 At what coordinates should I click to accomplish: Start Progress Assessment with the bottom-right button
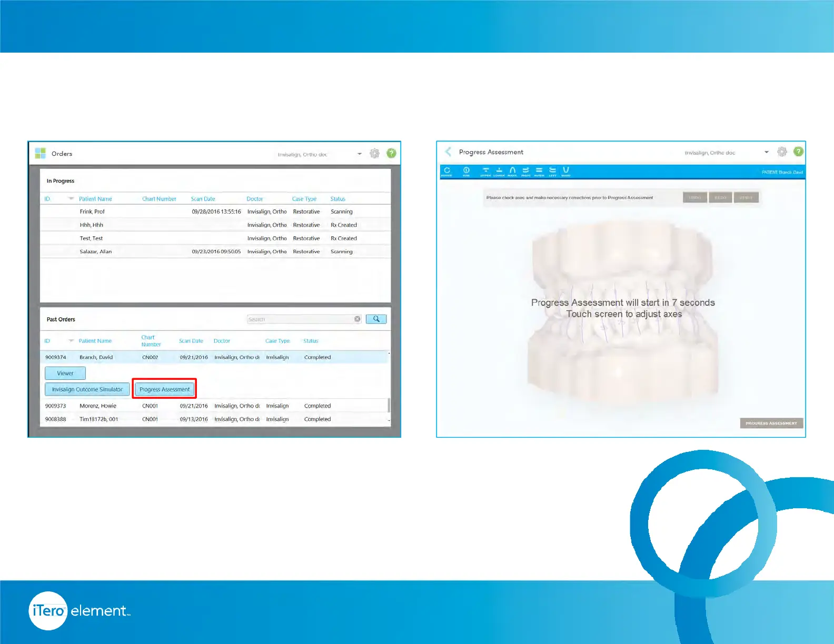click(x=771, y=423)
